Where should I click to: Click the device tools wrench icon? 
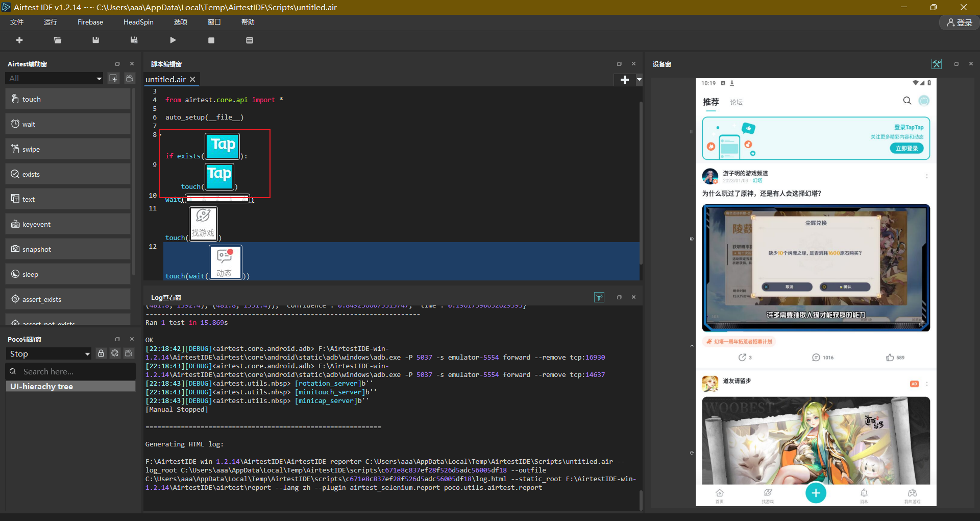tap(937, 64)
